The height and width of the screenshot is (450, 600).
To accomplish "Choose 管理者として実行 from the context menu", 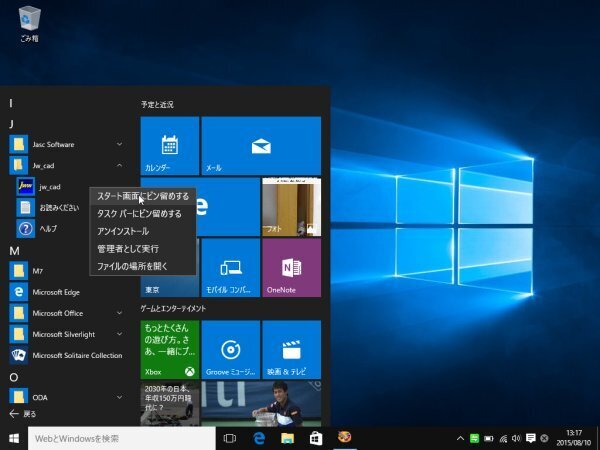I will click(x=143, y=249).
